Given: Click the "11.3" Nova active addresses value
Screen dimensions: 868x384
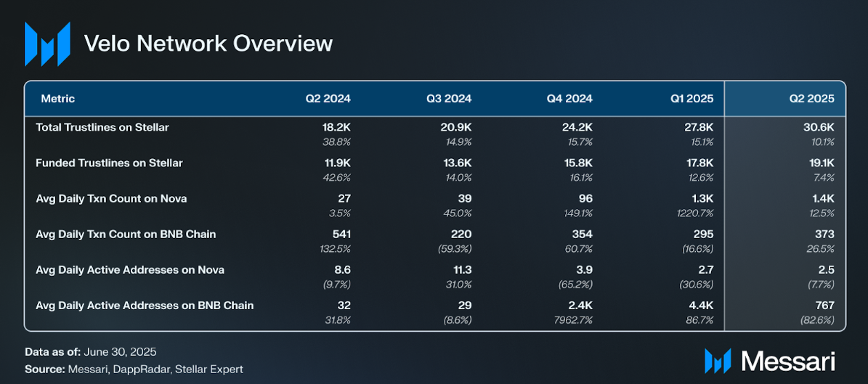Looking at the screenshot, I should tap(463, 270).
